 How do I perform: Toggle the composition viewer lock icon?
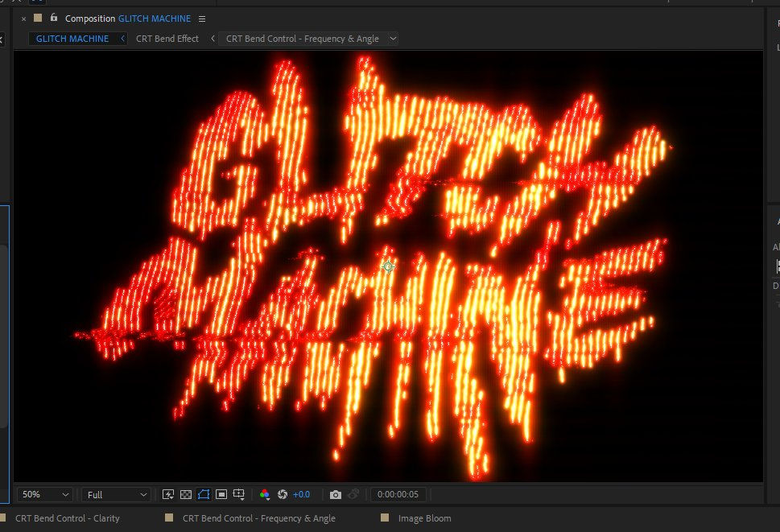click(x=54, y=18)
